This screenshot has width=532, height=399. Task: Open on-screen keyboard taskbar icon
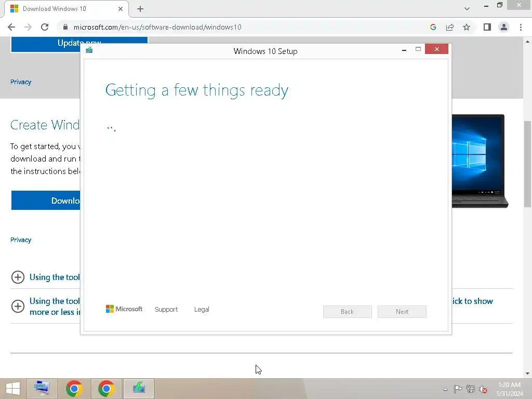pos(42,389)
